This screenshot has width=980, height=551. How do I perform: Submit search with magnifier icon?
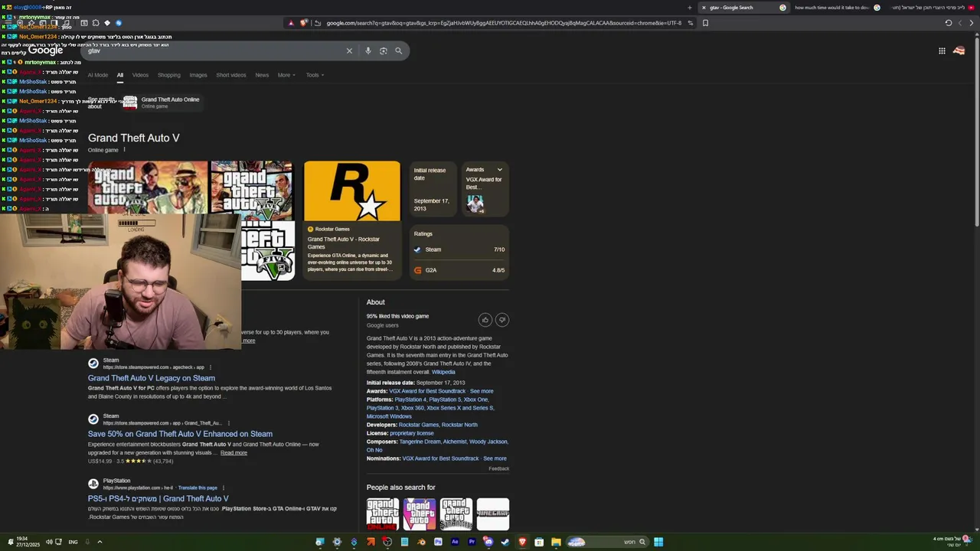pos(398,51)
